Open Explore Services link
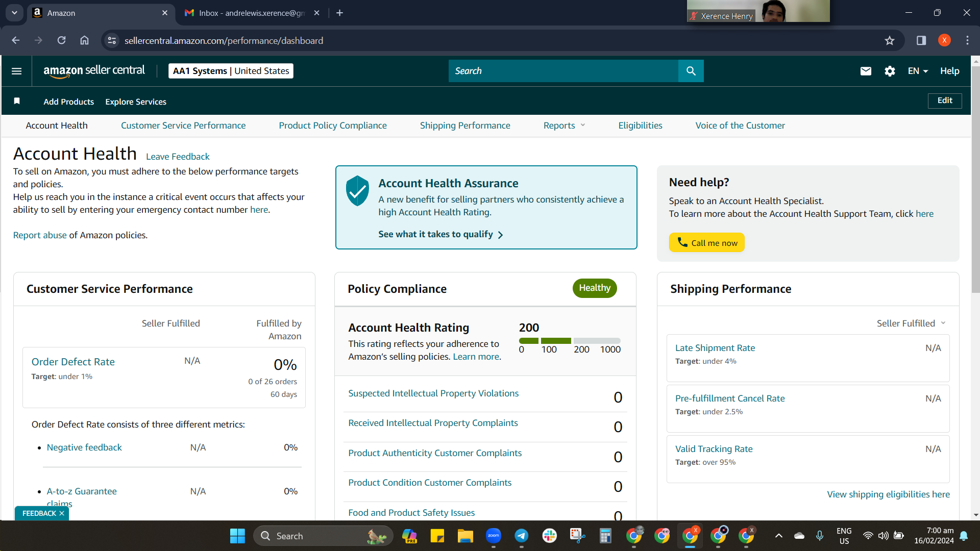Viewport: 980px width, 551px height. click(x=136, y=102)
